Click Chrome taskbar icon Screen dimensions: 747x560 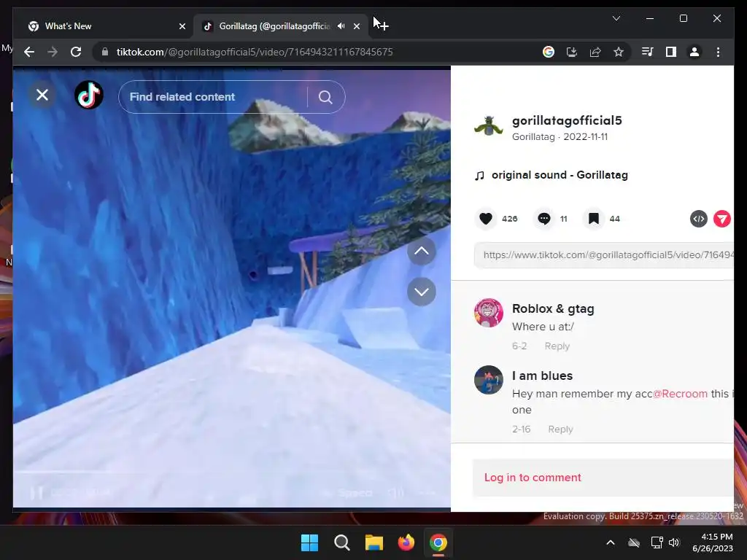click(438, 542)
